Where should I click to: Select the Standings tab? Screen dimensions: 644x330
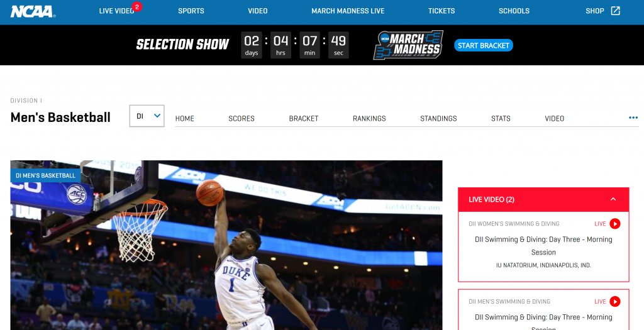pyautogui.click(x=438, y=119)
